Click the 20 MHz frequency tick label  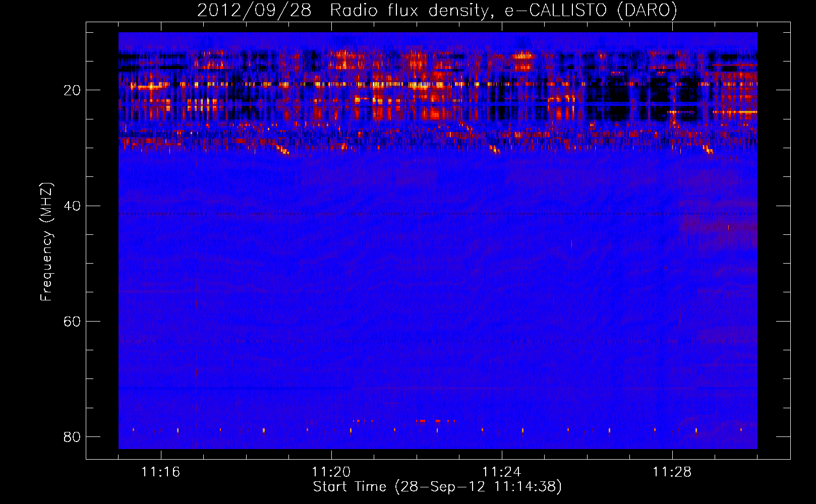click(72, 90)
